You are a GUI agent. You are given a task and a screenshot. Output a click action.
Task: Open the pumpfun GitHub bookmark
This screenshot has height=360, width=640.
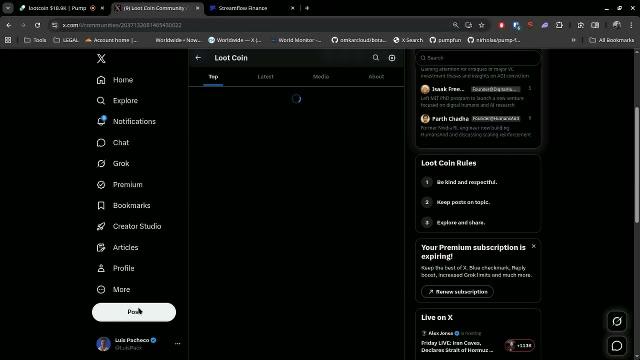445,40
